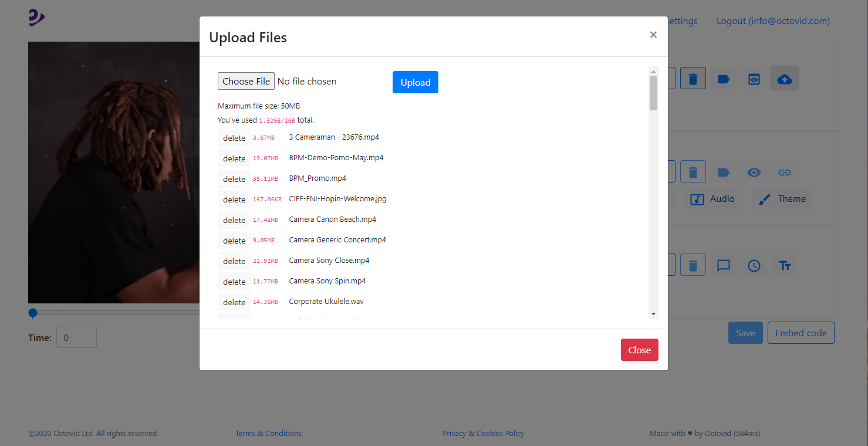The image size is (868, 446).
Task: Click the Maximum file size: 50MB text
Action: click(x=259, y=106)
